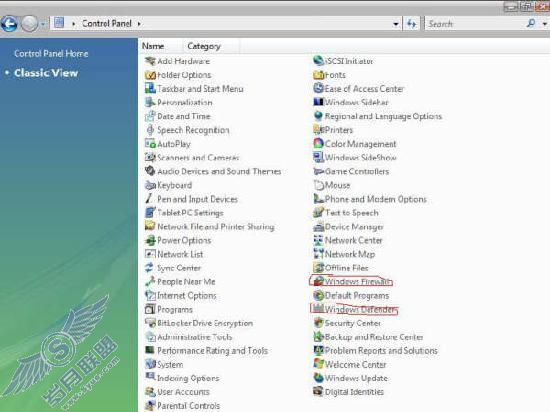Image resolution: width=550 pixels, height=412 pixels.
Task: Open the recent pages dropdown beside Forward
Action: coord(43,24)
